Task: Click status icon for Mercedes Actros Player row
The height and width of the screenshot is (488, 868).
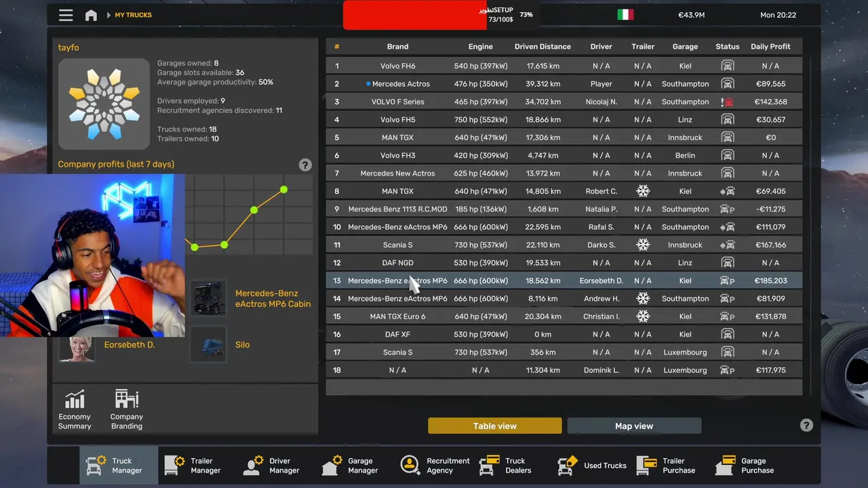Action: (727, 84)
